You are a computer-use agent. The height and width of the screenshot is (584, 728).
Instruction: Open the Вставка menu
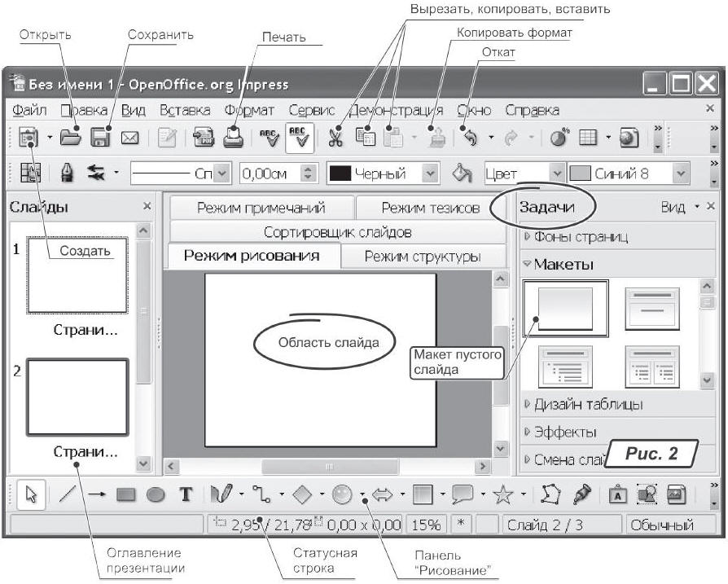[x=184, y=109]
